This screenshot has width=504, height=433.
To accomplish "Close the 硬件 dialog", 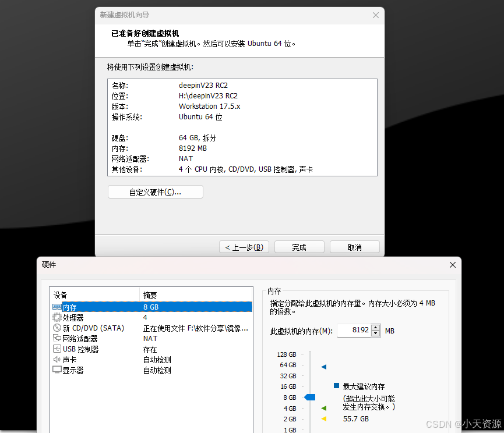I will [x=453, y=265].
